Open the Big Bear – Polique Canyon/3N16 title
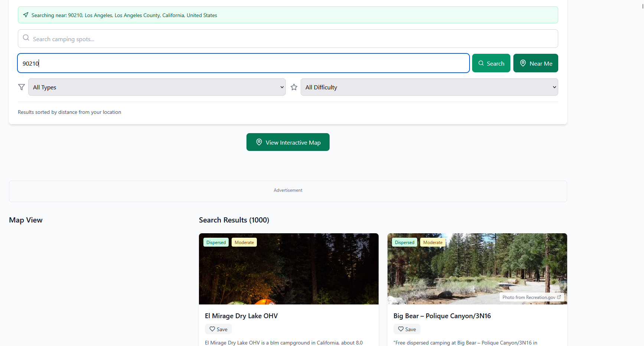The height and width of the screenshot is (346, 644). (442, 316)
